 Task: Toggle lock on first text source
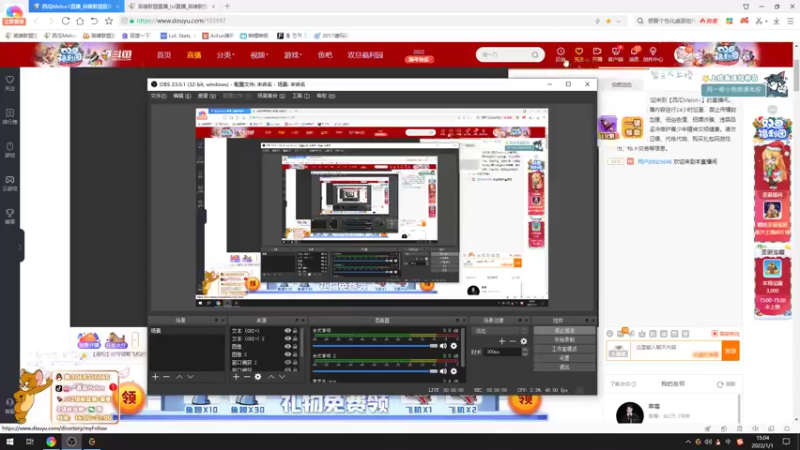tap(295, 331)
